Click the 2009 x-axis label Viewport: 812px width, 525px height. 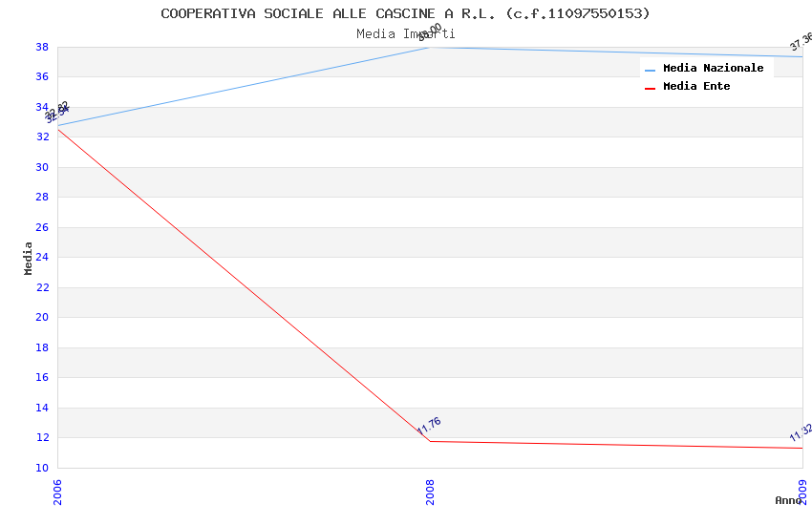802,492
